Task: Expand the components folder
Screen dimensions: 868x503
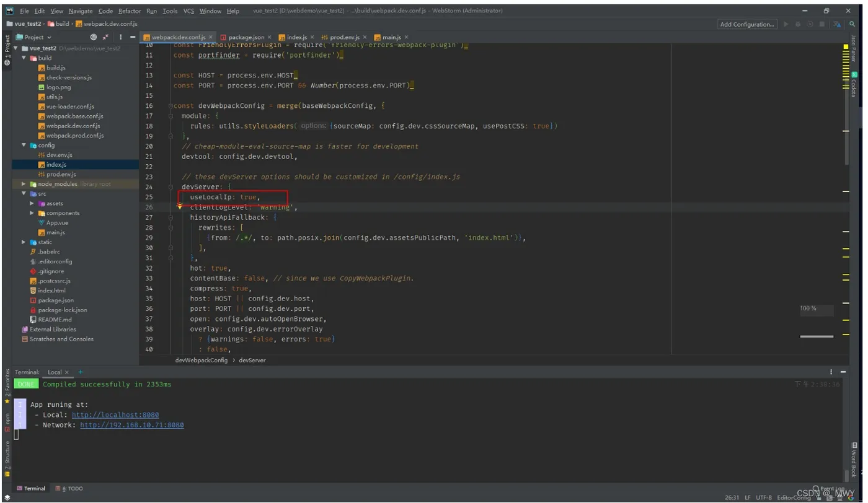Action: point(32,213)
